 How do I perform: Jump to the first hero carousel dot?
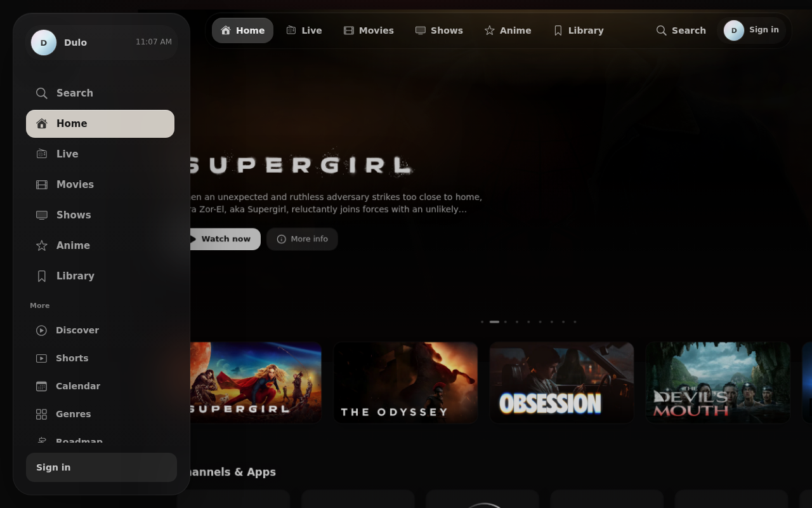tap(482, 322)
